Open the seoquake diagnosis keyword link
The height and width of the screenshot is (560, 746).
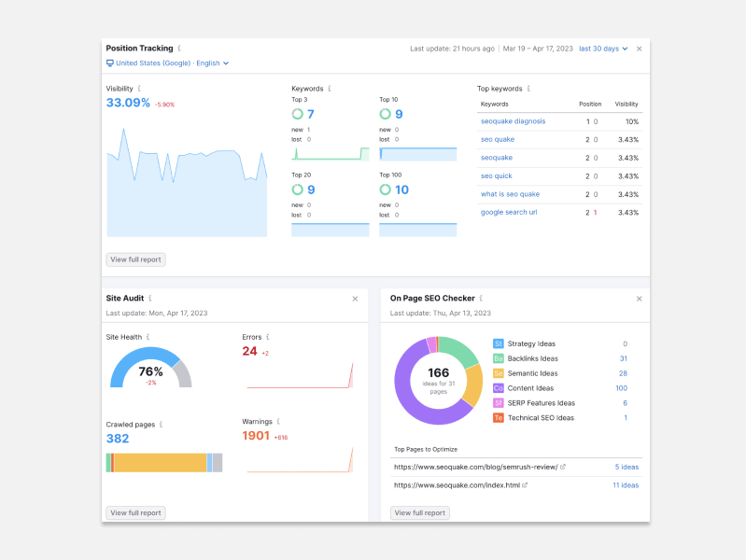tap(513, 121)
